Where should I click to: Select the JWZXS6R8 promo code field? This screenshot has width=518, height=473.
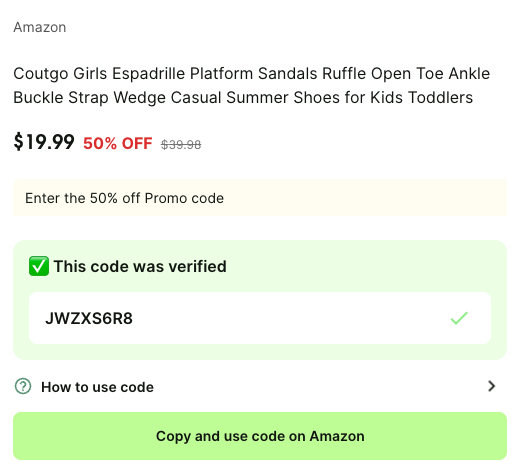pos(260,318)
